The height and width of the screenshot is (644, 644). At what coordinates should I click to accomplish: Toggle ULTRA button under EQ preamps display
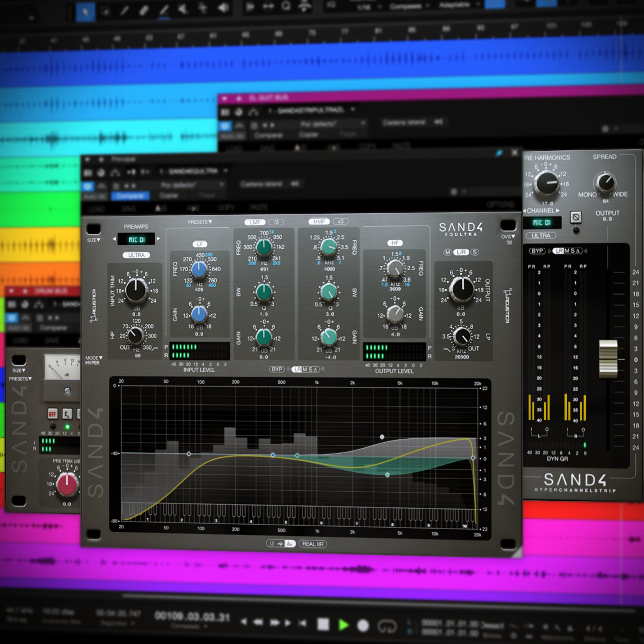coord(136,255)
